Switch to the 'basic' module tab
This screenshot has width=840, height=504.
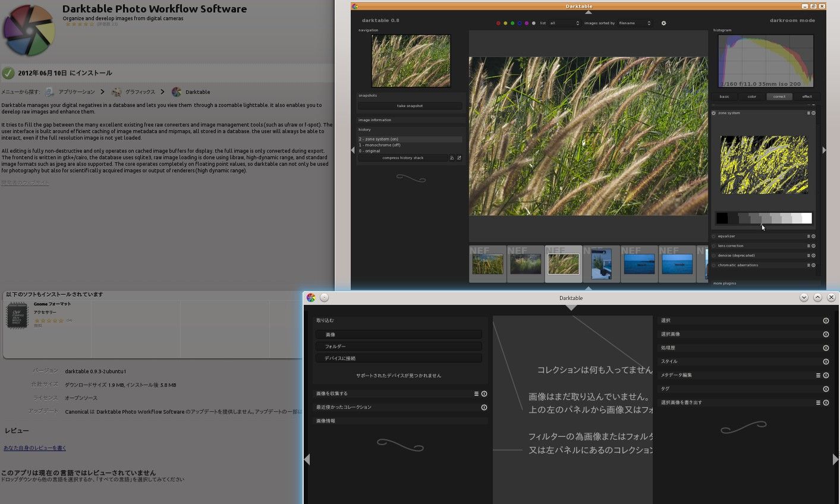click(724, 96)
